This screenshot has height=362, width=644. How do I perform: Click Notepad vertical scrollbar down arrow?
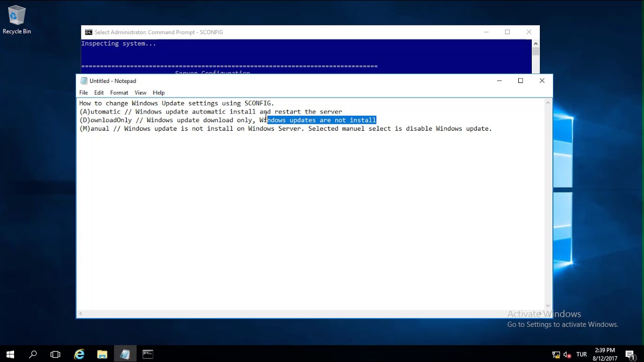548,306
